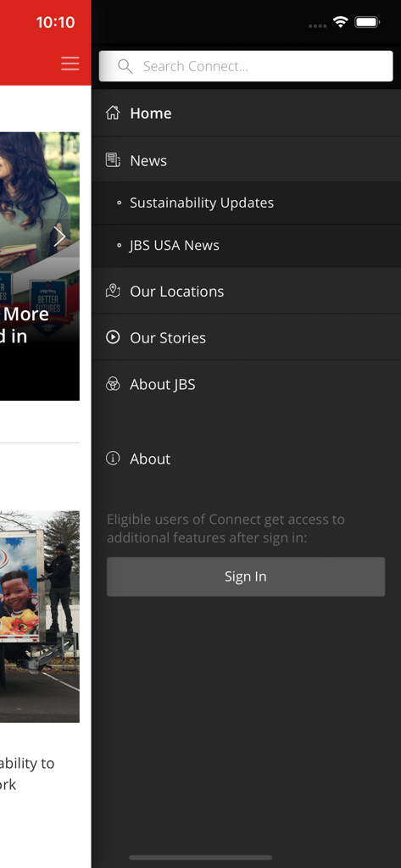Click the About JBS circles icon

pos(113,384)
